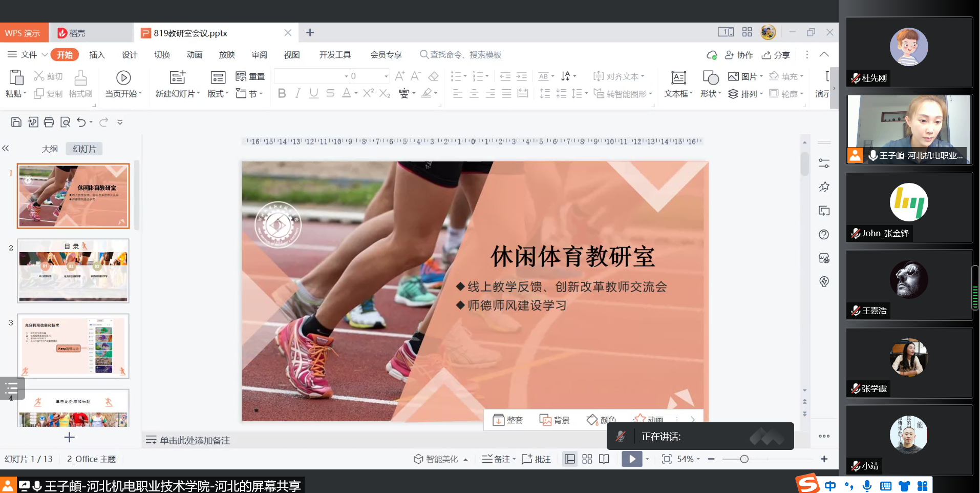Screen dimensions: 980x493
Task: Open the font name dropdown
Action: tap(346, 76)
